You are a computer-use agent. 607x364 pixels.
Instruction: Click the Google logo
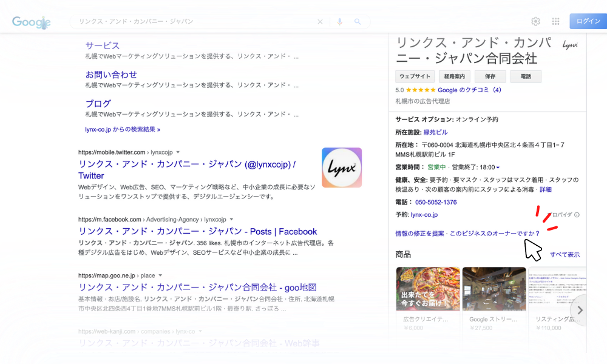[x=32, y=22]
